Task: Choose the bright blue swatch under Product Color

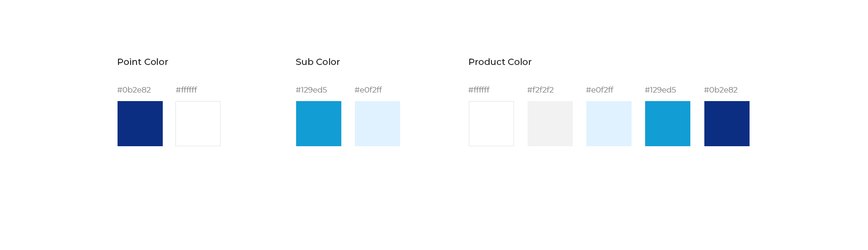Action: click(x=668, y=124)
